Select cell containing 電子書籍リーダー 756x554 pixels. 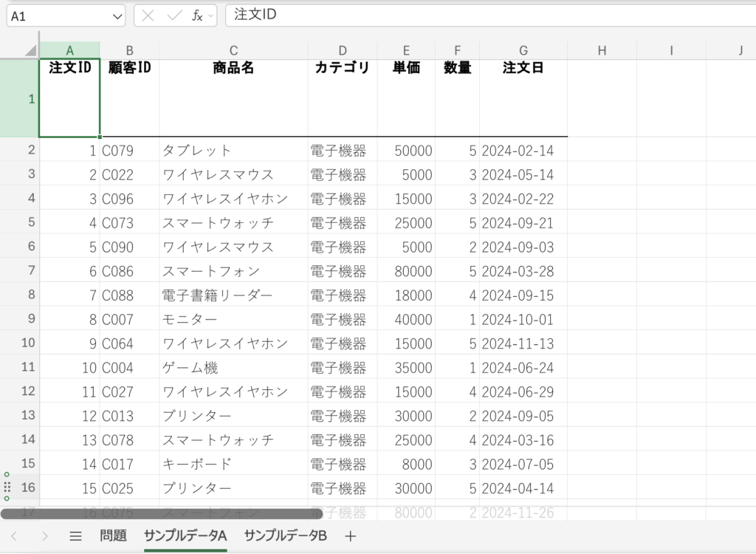(233, 295)
